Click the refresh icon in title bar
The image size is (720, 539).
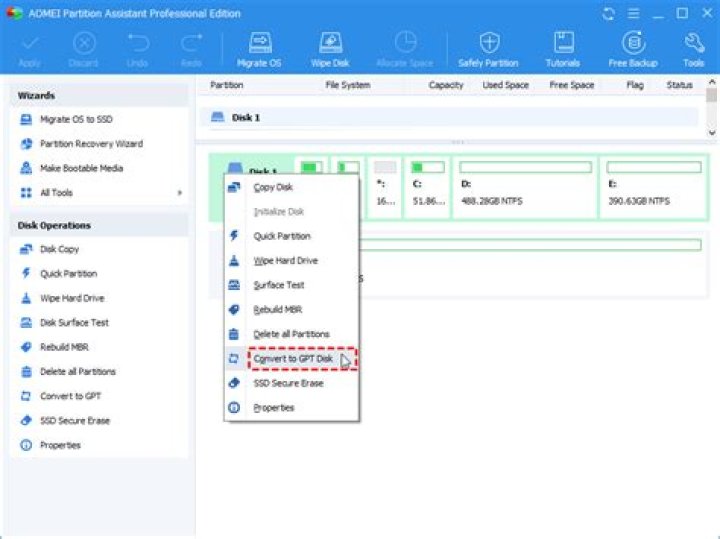click(x=608, y=13)
